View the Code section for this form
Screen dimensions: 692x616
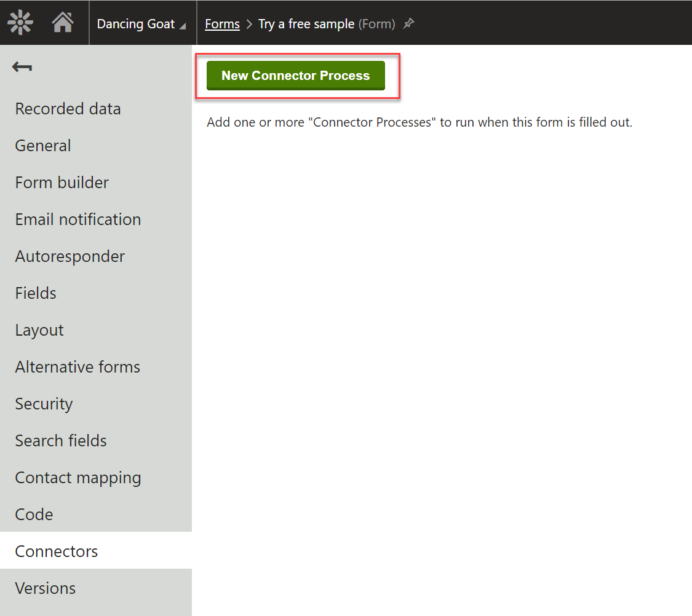point(34,514)
